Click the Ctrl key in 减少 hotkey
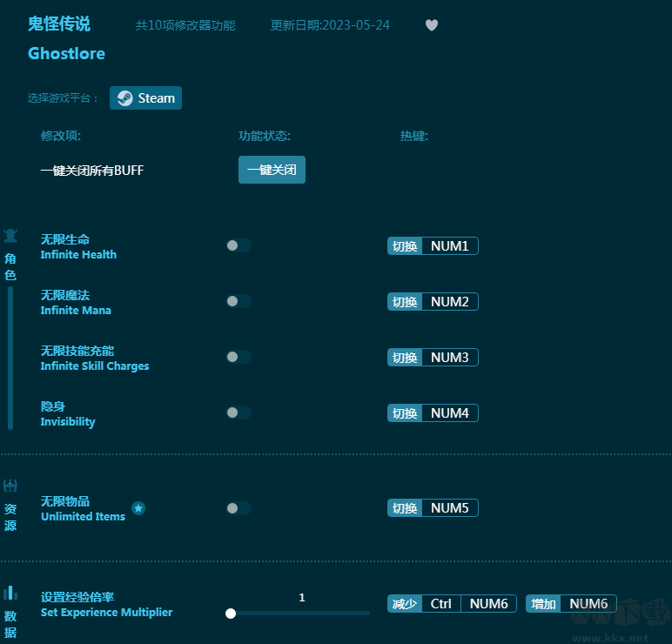672x644 pixels. point(441,604)
